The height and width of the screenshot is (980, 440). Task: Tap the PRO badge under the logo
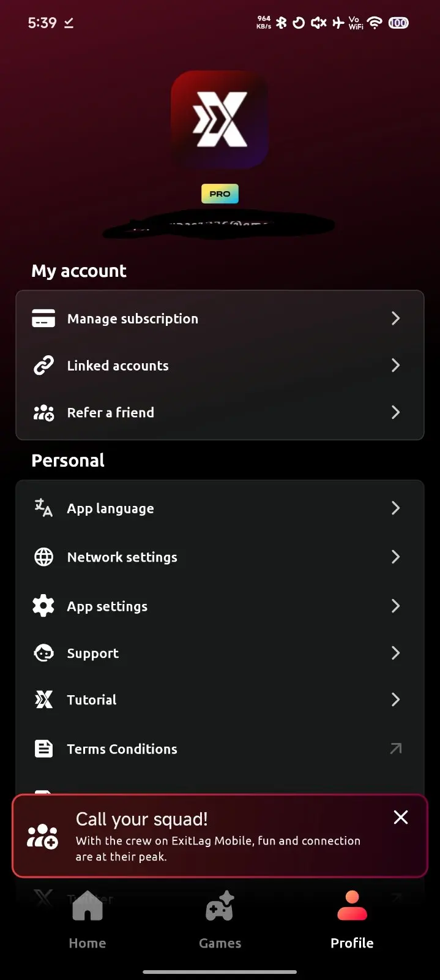point(220,194)
